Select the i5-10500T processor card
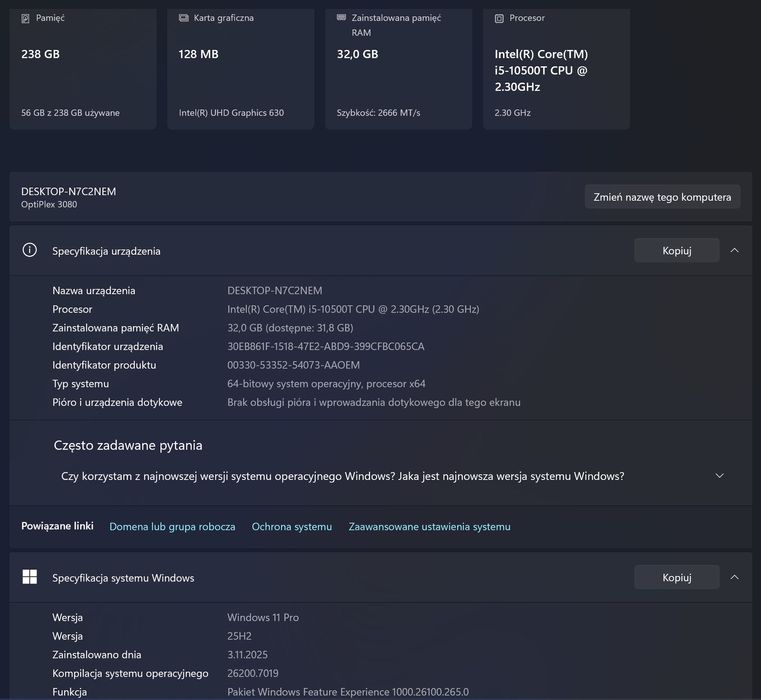 (x=556, y=70)
